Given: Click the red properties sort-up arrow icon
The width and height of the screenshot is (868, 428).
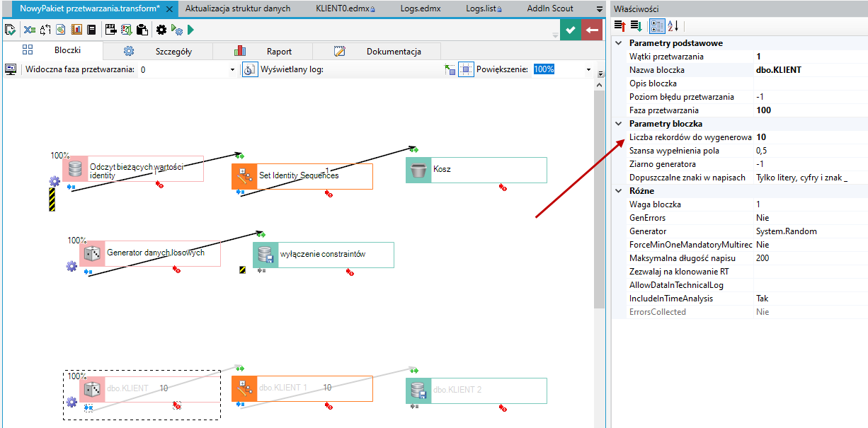Looking at the screenshot, I should (619, 25).
